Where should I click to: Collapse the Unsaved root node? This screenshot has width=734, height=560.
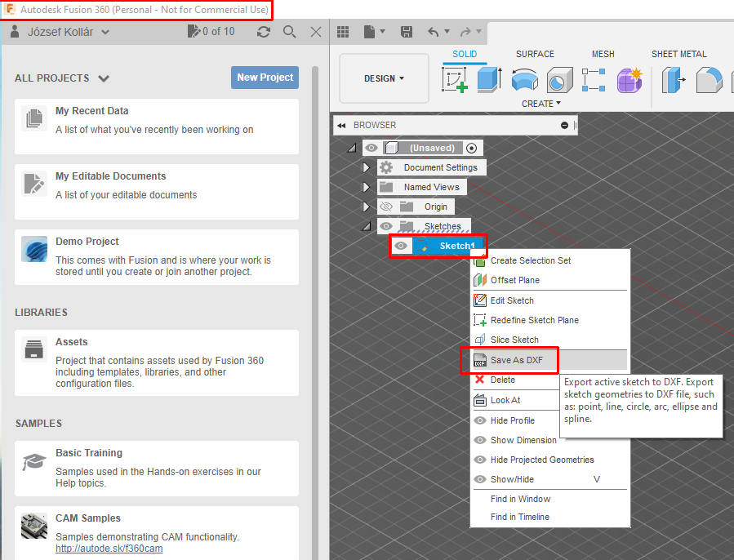tap(352, 148)
